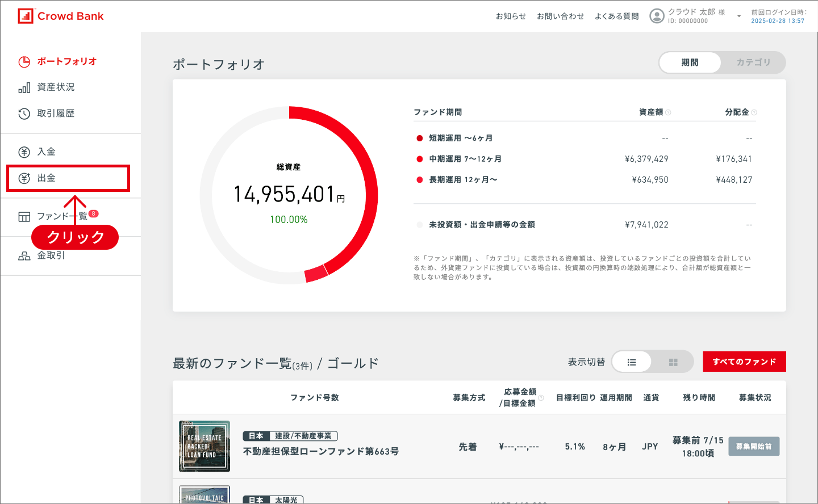Viewport: 818px width, 504px height.
Task: Open よくある質問 in the top menu
Action: coord(616,16)
